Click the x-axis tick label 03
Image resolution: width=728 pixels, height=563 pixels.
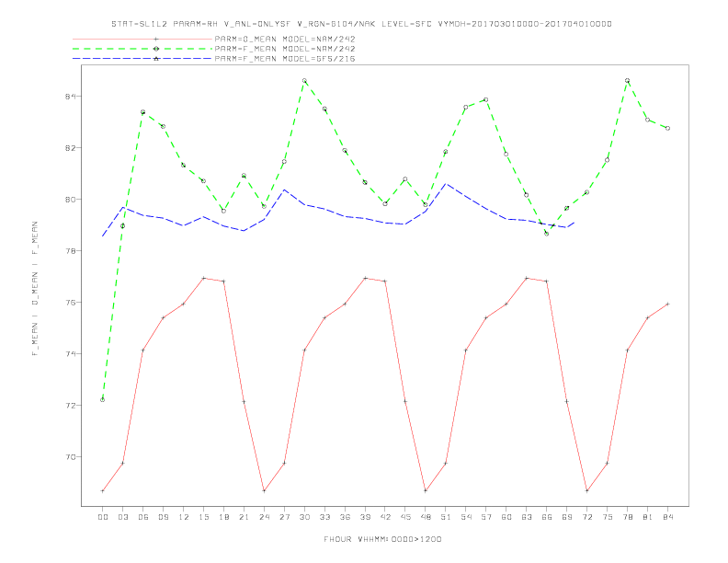(122, 517)
